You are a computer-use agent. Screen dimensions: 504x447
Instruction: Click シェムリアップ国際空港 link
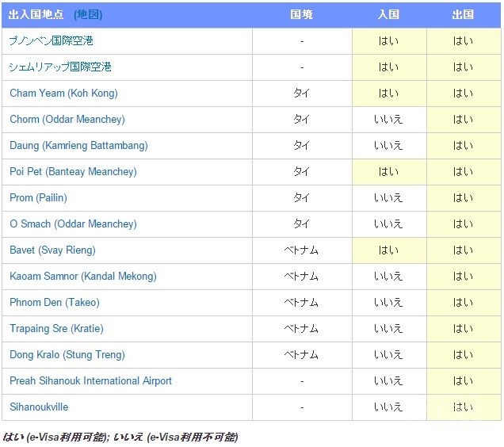[60, 67]
